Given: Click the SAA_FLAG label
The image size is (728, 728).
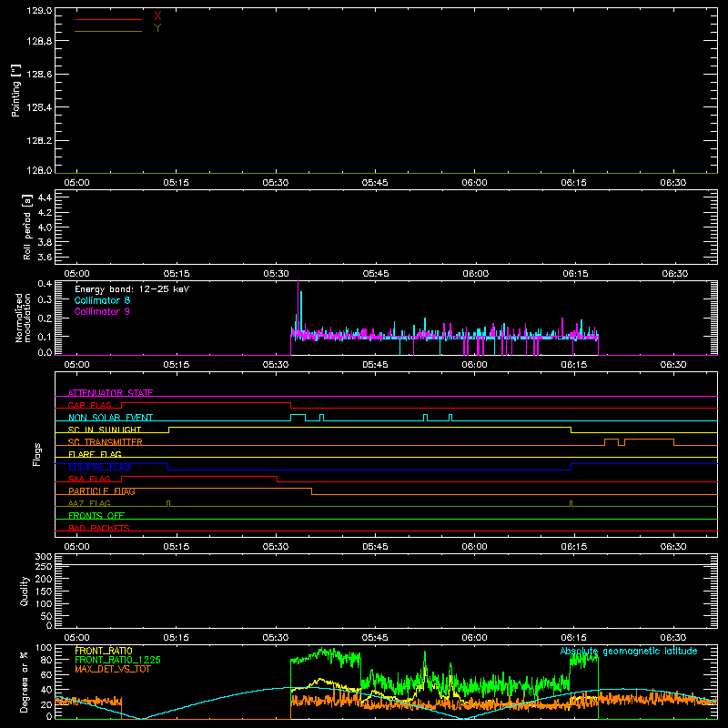Looking at the screenshot, I should click(x=89, y=479).
